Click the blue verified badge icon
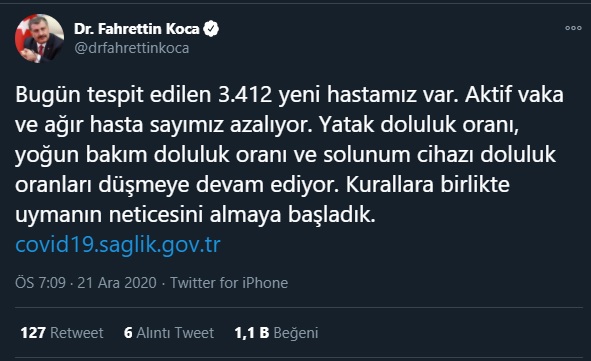The height and width of the screenshot is (361, 591). click(211, 29)
